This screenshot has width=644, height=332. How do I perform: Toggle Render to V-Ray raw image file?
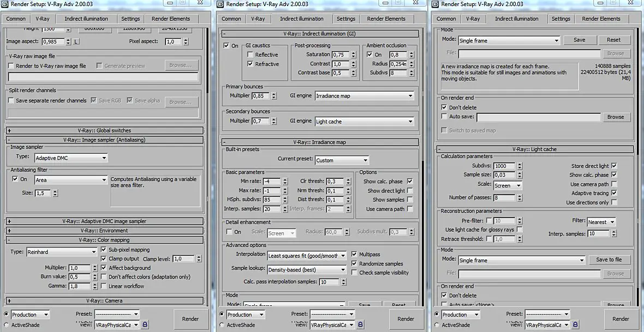pyautogui.click(x=11, y=65)
